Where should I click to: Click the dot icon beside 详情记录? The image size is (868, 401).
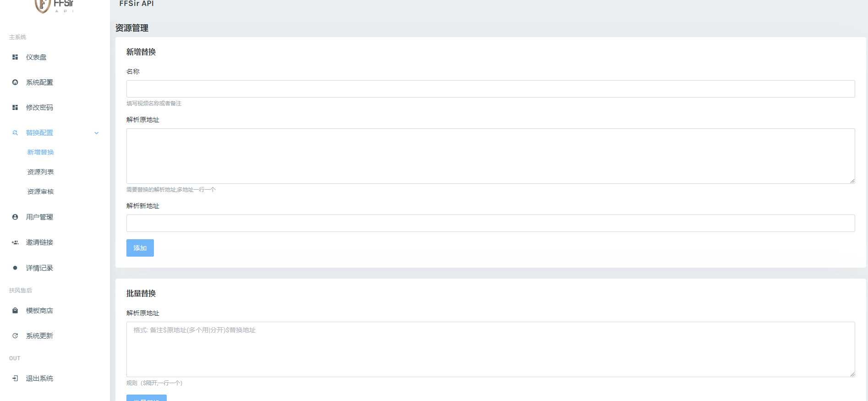(x=15, y=268)
